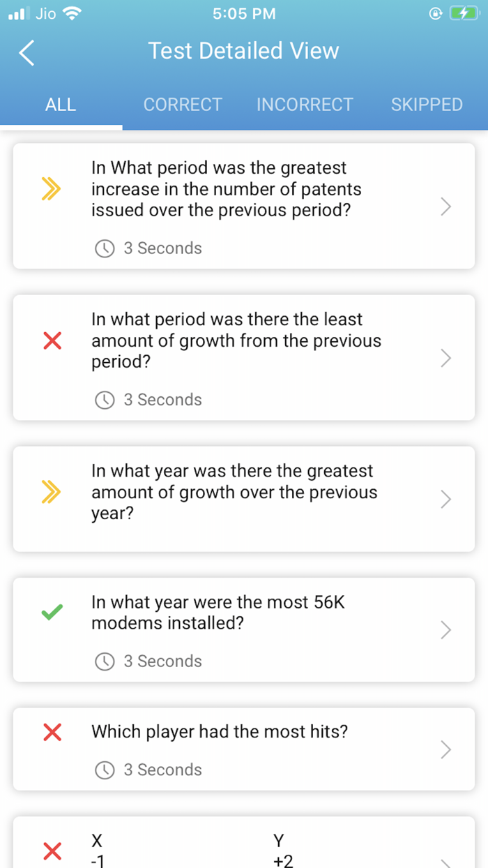Open 56K modems question chevron

446,630
